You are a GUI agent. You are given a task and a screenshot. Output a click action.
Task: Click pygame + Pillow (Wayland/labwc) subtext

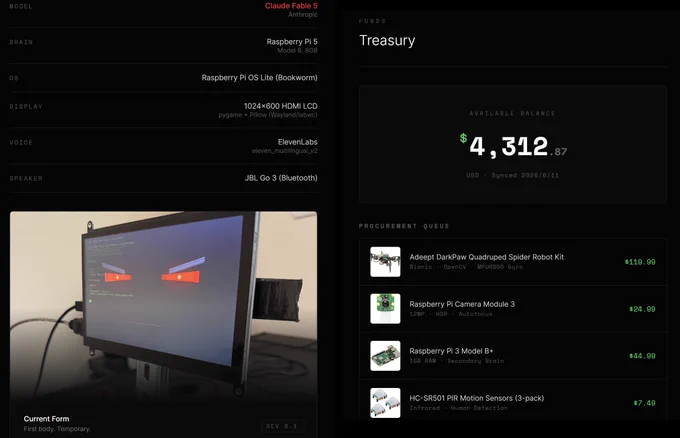[268, 115]
